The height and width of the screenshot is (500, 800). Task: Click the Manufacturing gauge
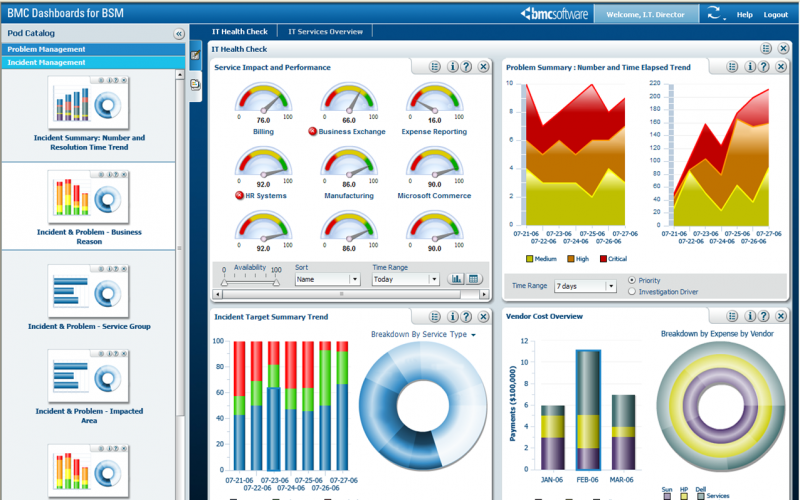pyautogui.click(x=349, y=163)
